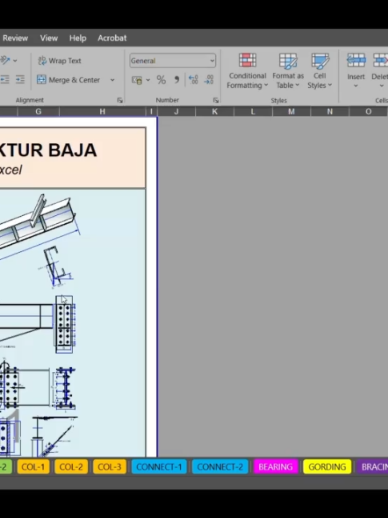Image resolution: width=388 pixels, height=518 pixels.
Task: Click the Orientation icon
Action: 5,61
